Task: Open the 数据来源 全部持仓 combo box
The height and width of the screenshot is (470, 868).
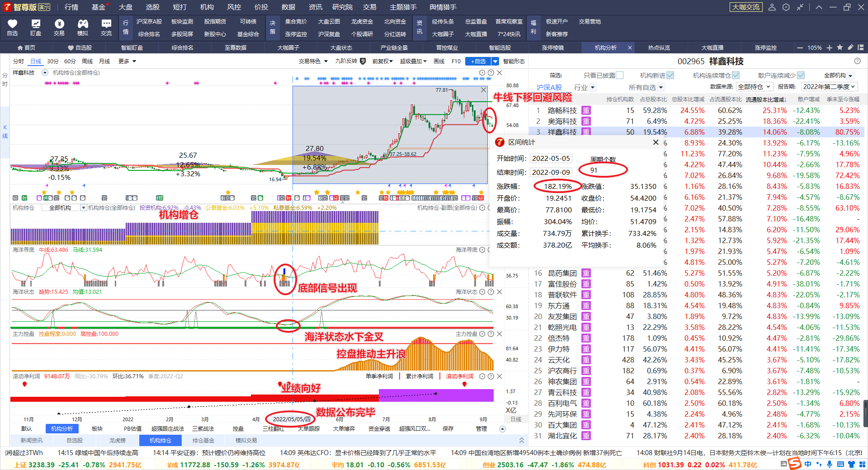Action: [755, 87]
